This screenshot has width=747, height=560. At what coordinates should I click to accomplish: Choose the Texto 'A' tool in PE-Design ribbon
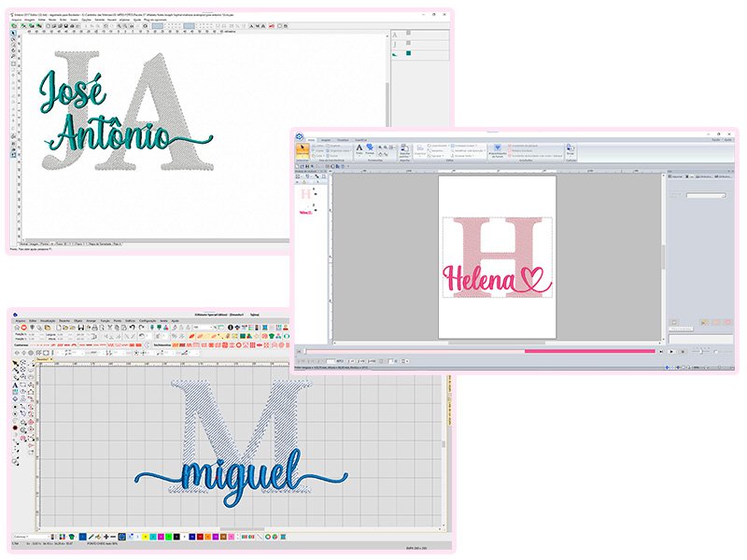coord(360,149)
